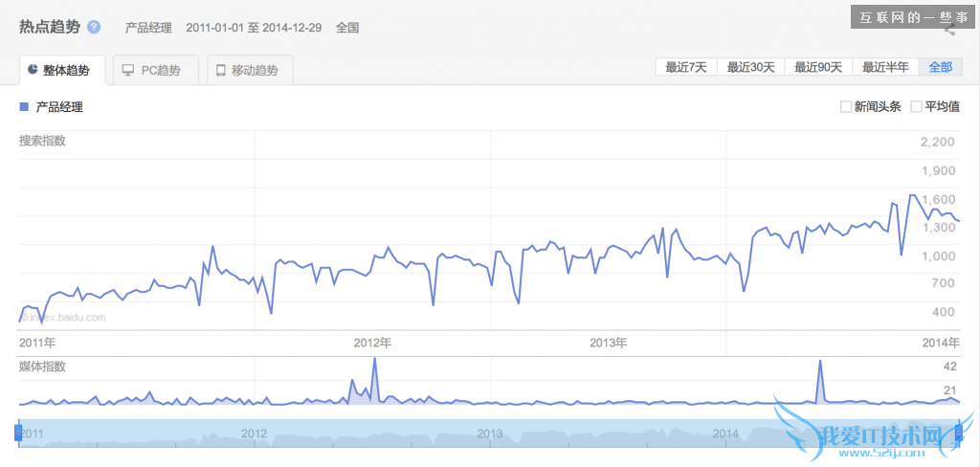Screen dimensions: 980x467
Task: Click the help question mark icon beside 热点趋势
Action: coord(94,27)
